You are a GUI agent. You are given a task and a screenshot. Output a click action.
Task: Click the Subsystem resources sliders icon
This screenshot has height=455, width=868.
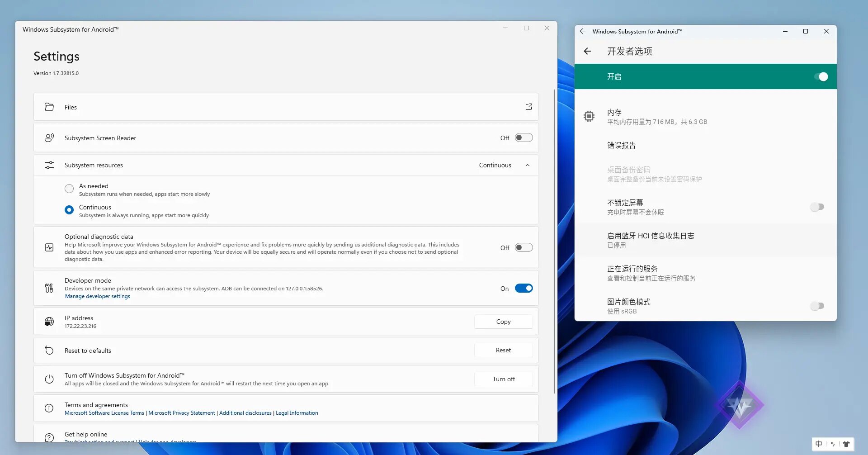49,165
